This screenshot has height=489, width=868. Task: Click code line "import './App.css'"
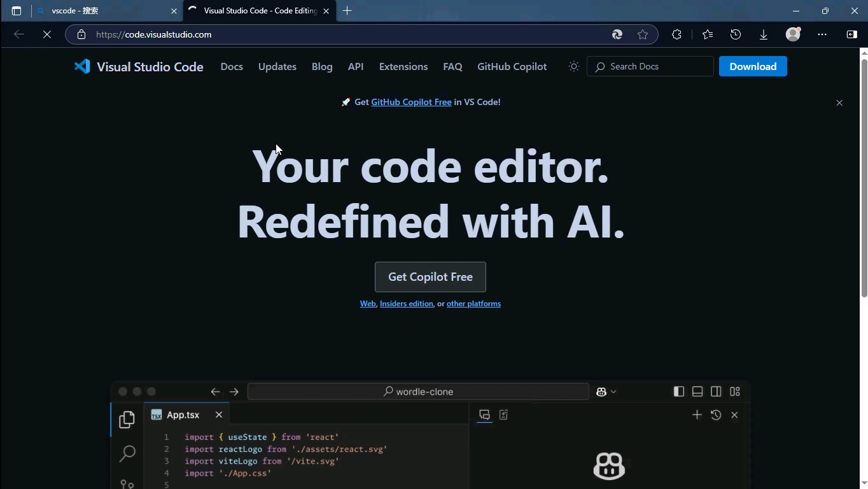[228, 473]
